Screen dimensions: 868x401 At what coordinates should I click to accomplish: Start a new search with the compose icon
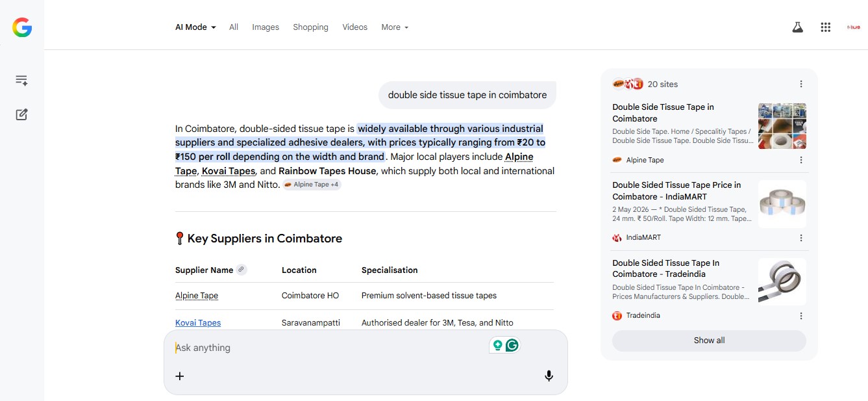(21, 114)
